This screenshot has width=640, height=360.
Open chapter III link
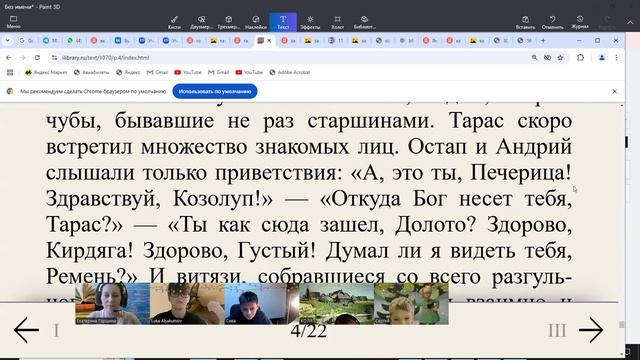tap(557, 330)
